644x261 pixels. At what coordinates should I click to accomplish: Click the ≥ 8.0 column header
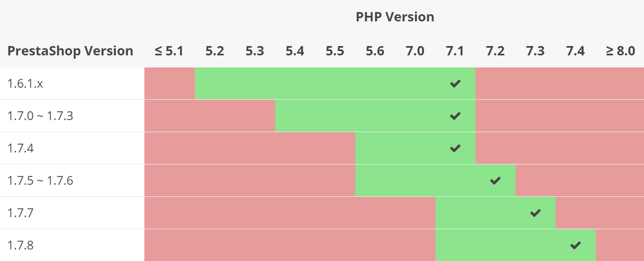pyautogui.click(x=620, y=51)
